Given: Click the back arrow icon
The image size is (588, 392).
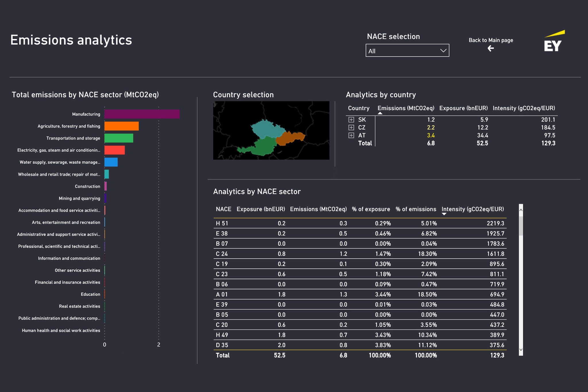Looking at the screenshot, I should 491,49.
